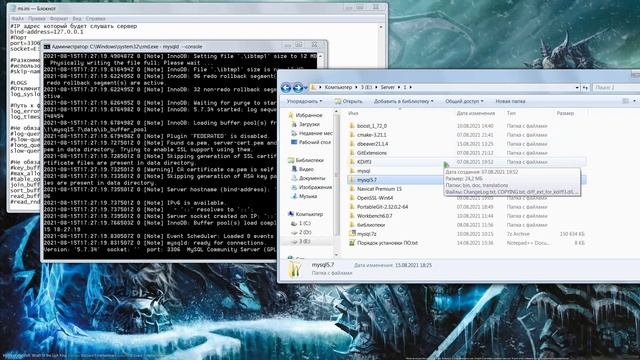Click the Server breadcrumb segment
This screenshot has width=640, height=360.
click(x=387, y=87)
